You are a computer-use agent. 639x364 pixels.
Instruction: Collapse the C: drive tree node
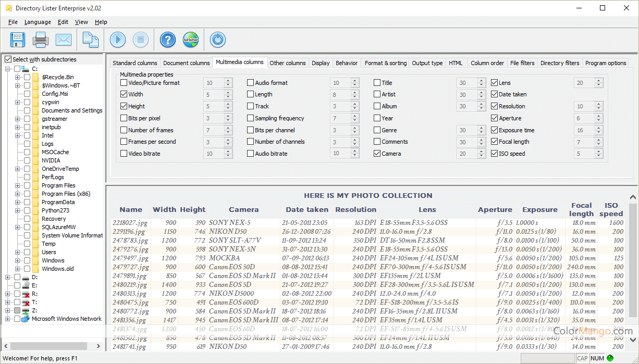pos(8,69)
